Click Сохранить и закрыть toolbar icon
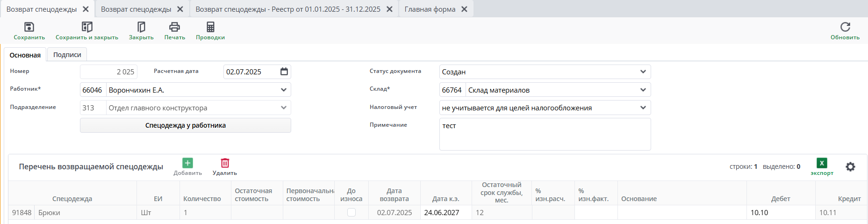 (87, 27)
